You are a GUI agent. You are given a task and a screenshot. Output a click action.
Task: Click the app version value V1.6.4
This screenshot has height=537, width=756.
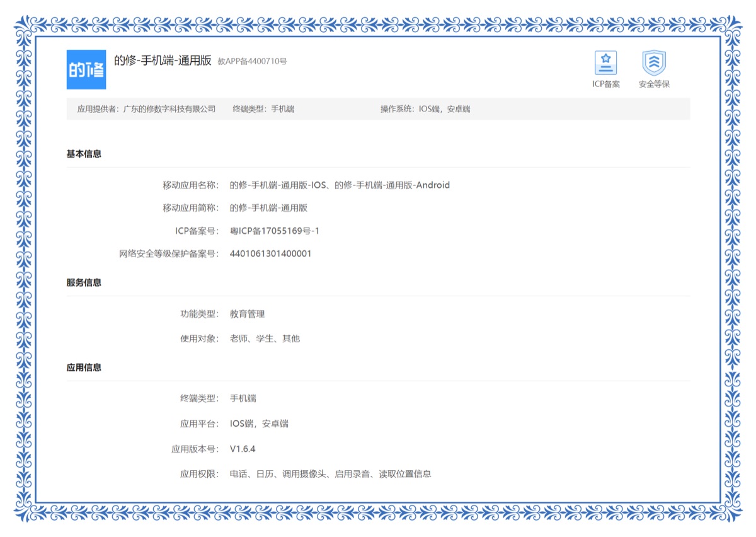pyautogui.click(x=243, y=449)
